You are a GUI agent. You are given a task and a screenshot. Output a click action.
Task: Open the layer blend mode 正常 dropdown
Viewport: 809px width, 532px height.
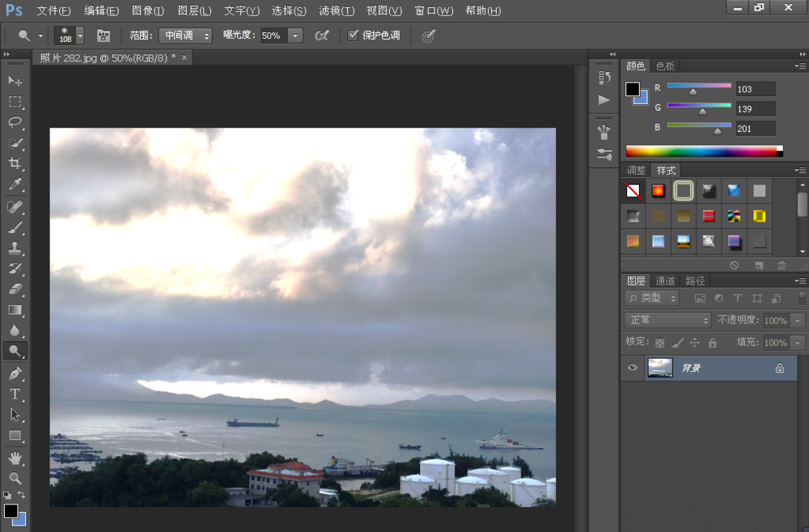tap(667, 320)
